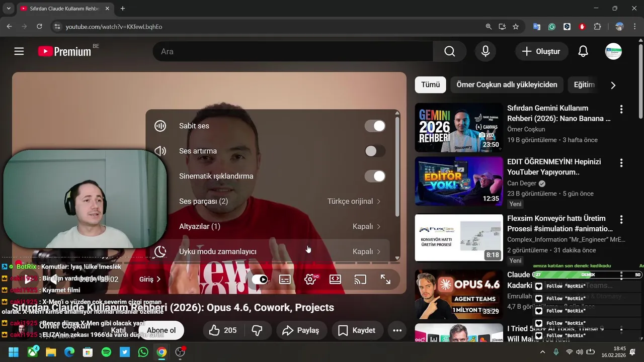Screen dimensions: 644x362
Task: Open EDIT ÖĞRENMEYİN video thumbnail
Action: click(x=459, y=182)
